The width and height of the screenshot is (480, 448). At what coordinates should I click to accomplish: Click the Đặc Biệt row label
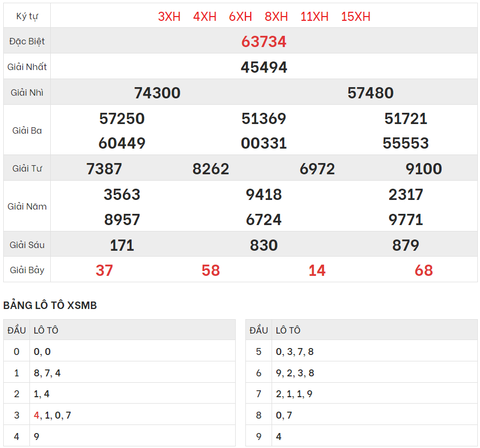[27, 41]
